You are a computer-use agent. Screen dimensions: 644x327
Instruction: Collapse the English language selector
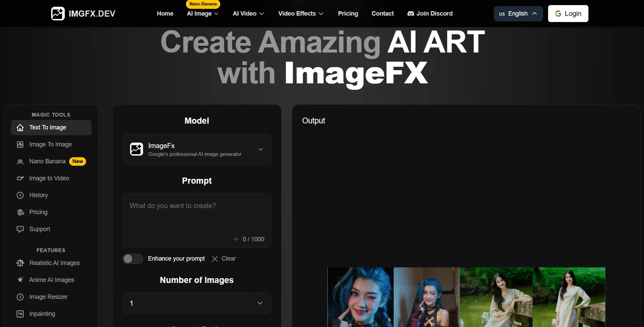click(x=518, y=14)
